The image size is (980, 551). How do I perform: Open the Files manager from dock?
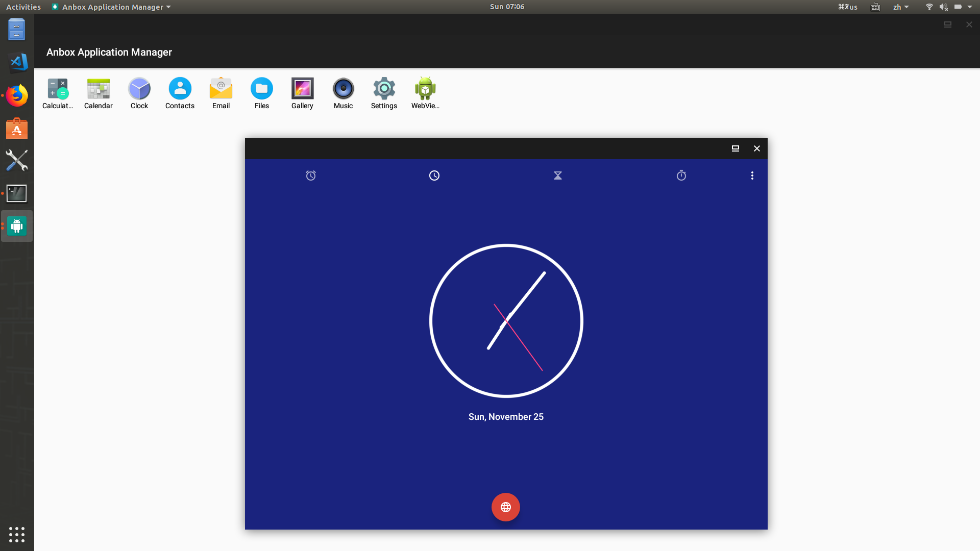point(17,30)
